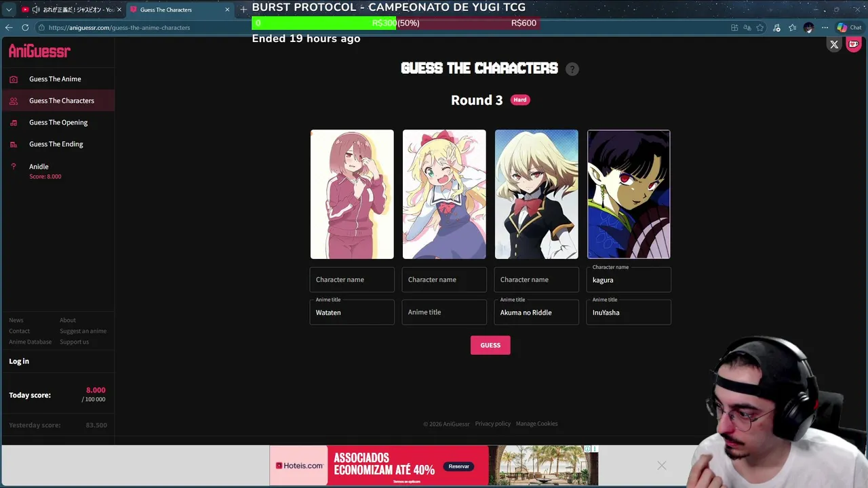Click the green donation progress bar
The width and height of the screenshot is (868, 488).
click(x=323, y=23)
